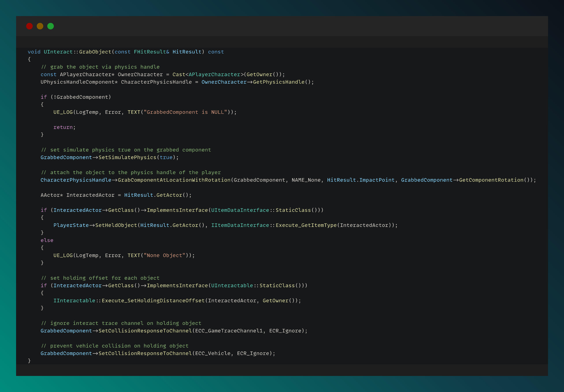Click the SetSimulatePhysics method call
The height and width of the screenshot is (392, 564).
127,157
